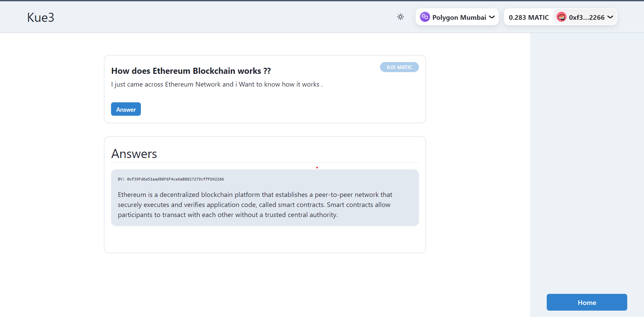The width and height of the screenshot is (644, 317).
Task: Click the 0.283 MATIC balance
Action: [529, 17]
